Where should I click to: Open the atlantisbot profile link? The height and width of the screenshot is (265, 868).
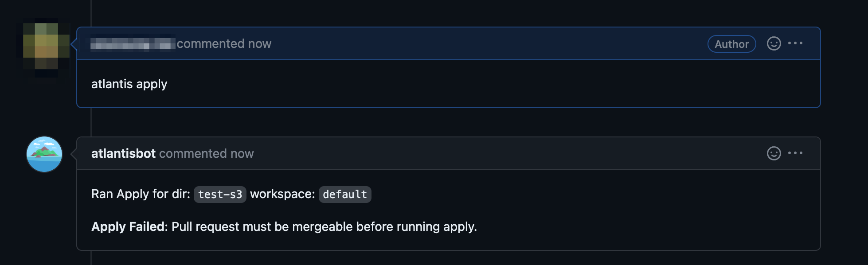tap(123, 153)
